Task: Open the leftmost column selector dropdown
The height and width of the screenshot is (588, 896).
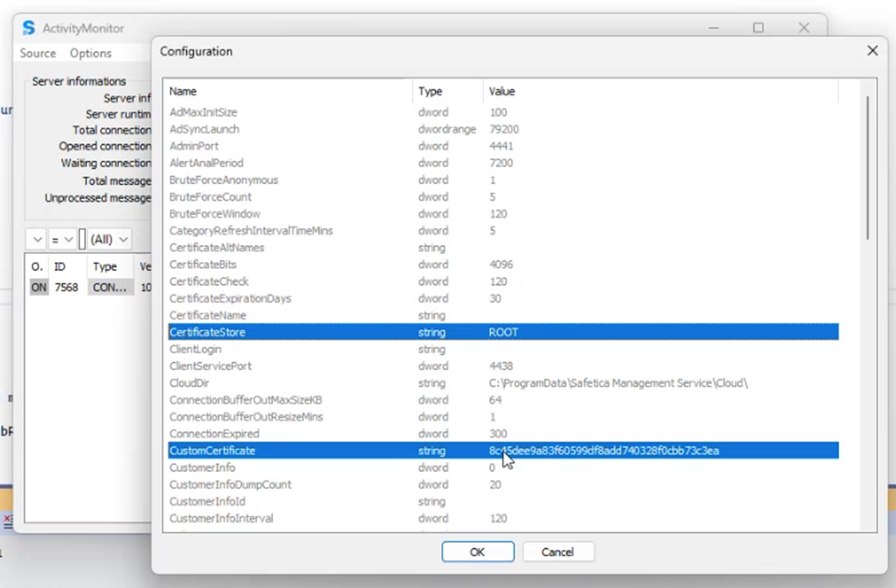Action: (36, 239)
